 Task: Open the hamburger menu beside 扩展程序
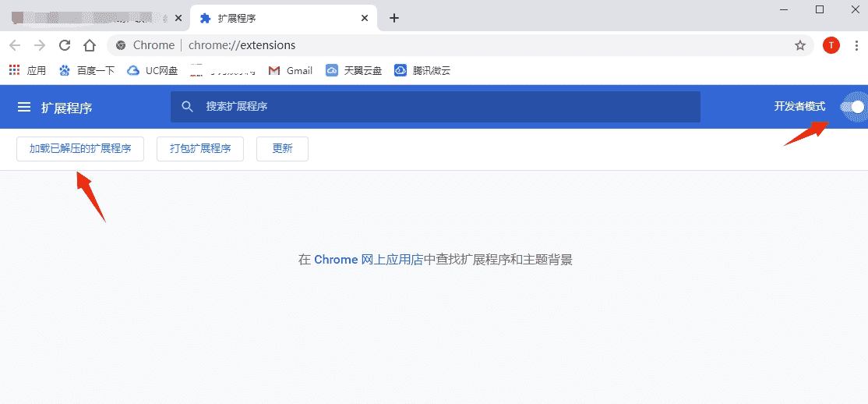24,108
